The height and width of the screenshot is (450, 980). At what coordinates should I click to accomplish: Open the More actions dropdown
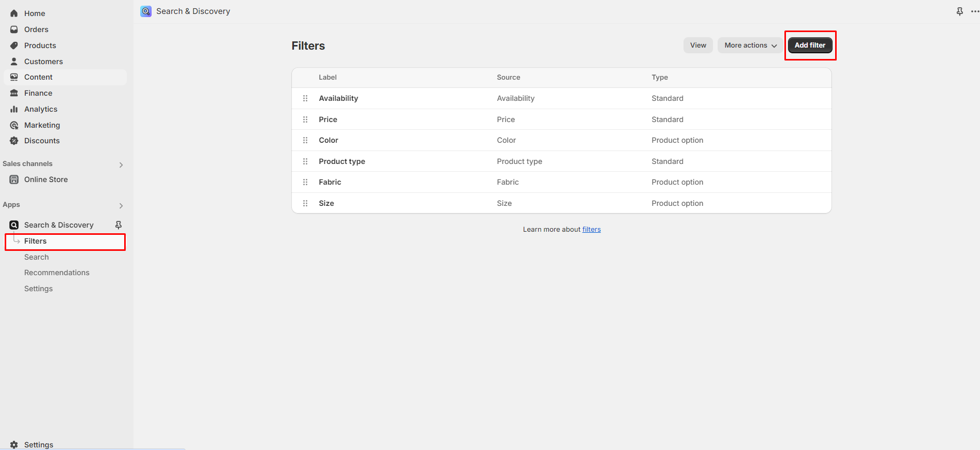750,46
